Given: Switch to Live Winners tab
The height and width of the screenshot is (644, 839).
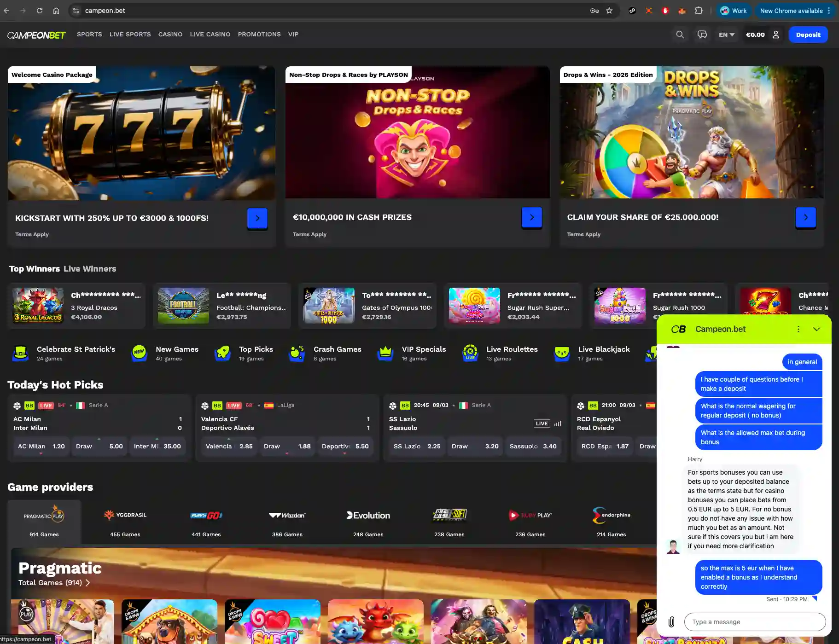Looking at the screenshot, I should click(90, 269).
